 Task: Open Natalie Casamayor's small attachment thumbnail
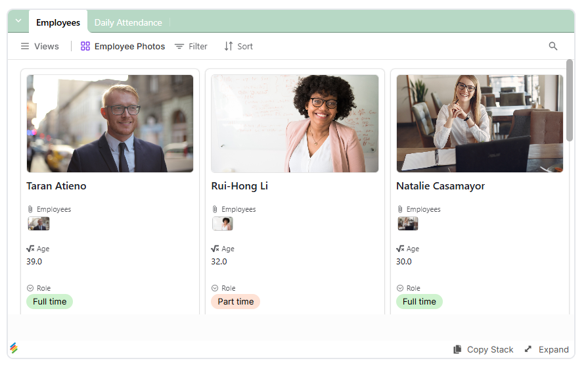click(x=408, y=224)
